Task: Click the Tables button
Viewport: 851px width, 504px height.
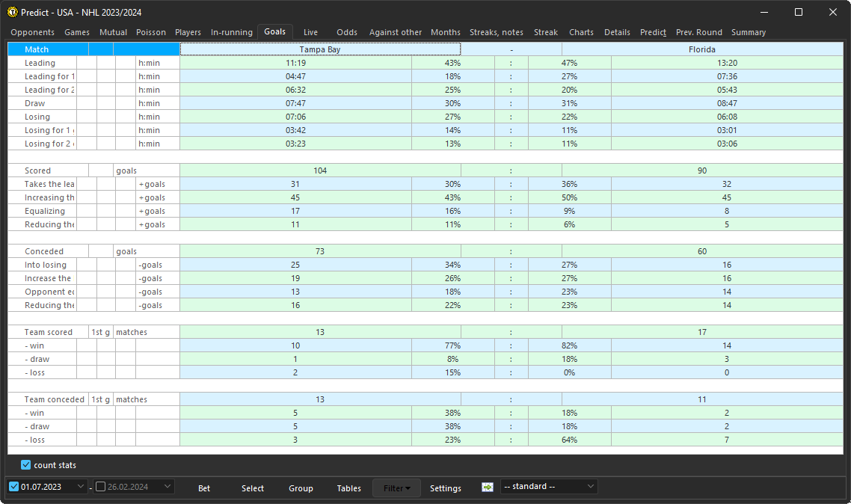Action: [x=348, y=487]
